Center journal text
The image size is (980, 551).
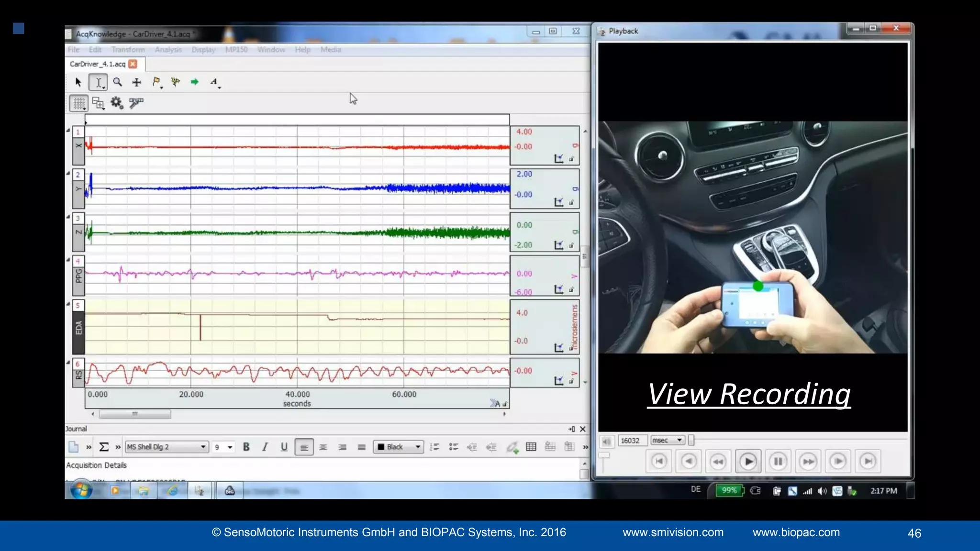323,447
